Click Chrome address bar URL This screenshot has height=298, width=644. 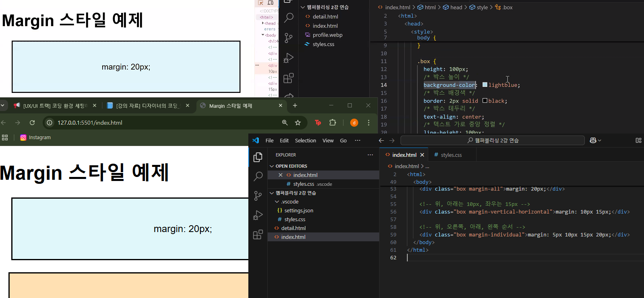(90, 123)
